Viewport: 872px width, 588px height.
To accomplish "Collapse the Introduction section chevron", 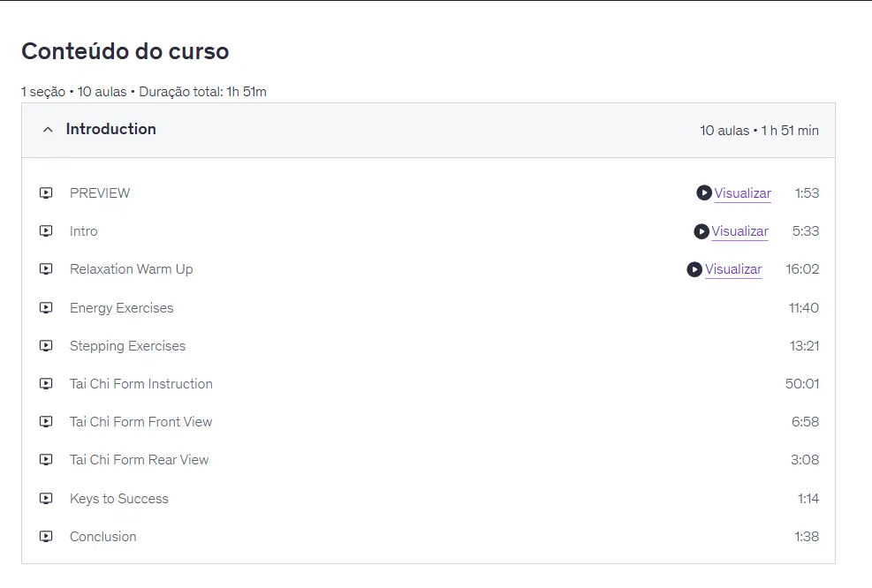I will (x=48, y=130).
